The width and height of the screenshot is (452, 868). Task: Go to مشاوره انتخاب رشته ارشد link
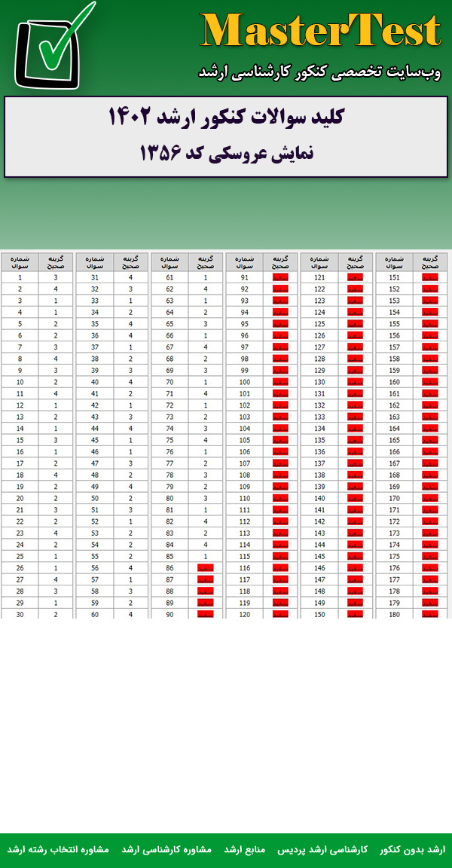coord(58,849)
